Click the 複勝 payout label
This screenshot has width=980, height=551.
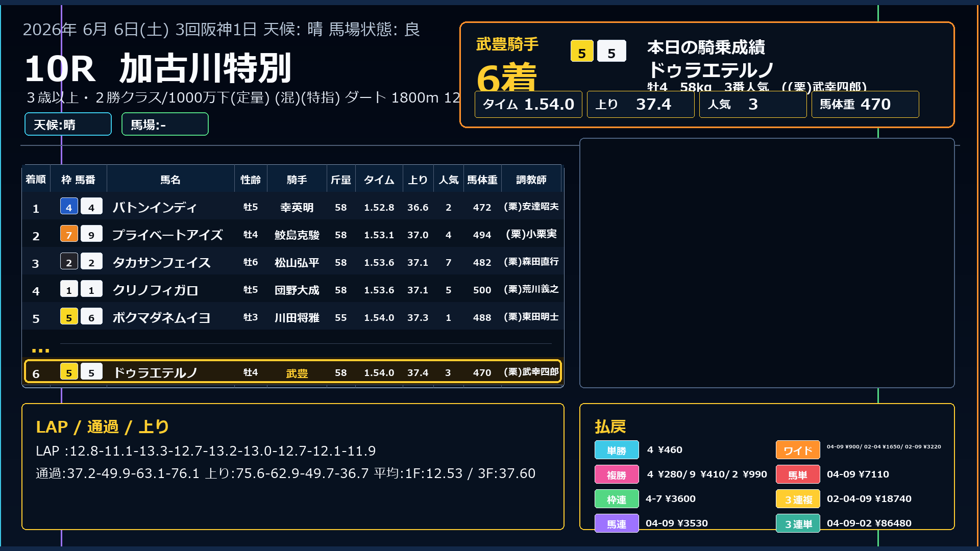click(617, 474)
